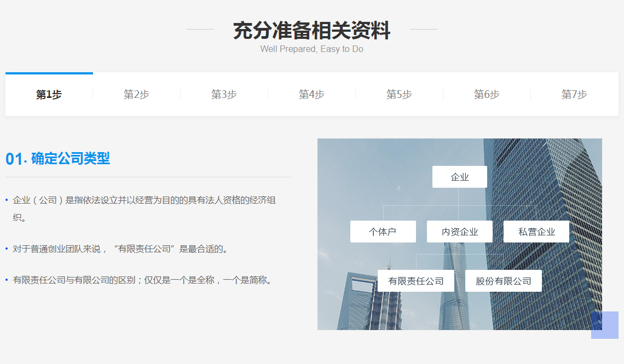Click the heading 01. 确定公司类型
624x364 pixels.
click(58, 159)
